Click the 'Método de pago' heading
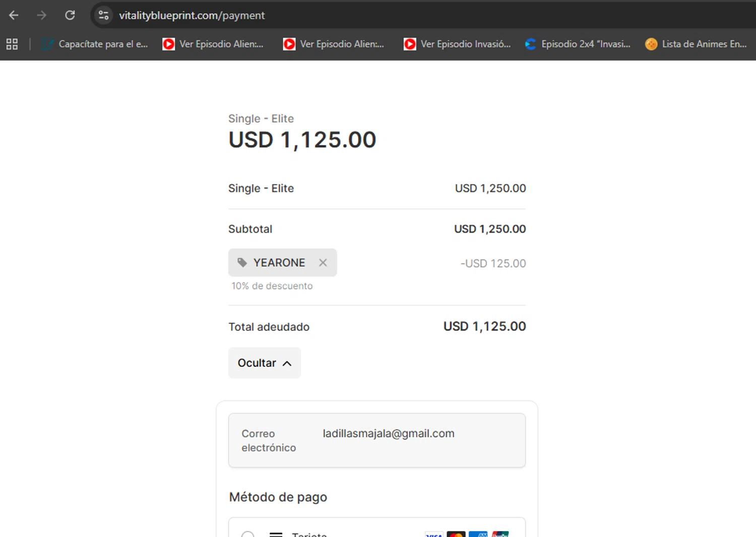756x537 pixels. tap(278, 497)
